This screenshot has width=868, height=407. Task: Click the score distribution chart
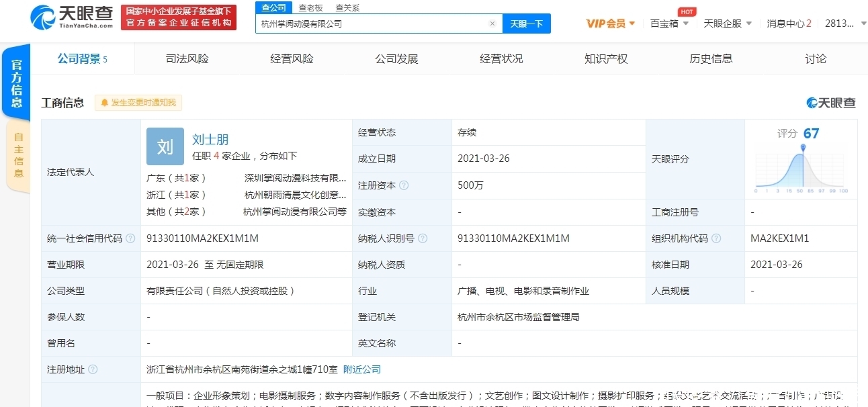tap(801, 169)
